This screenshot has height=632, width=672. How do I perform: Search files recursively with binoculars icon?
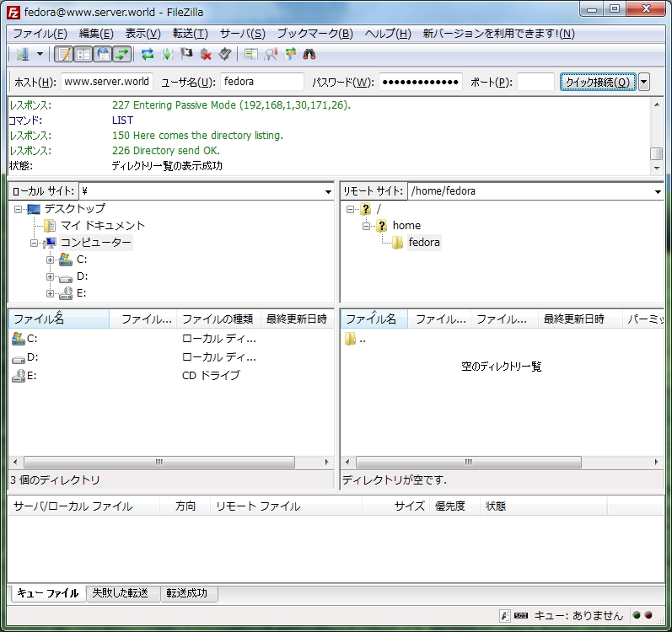point(309,55)
